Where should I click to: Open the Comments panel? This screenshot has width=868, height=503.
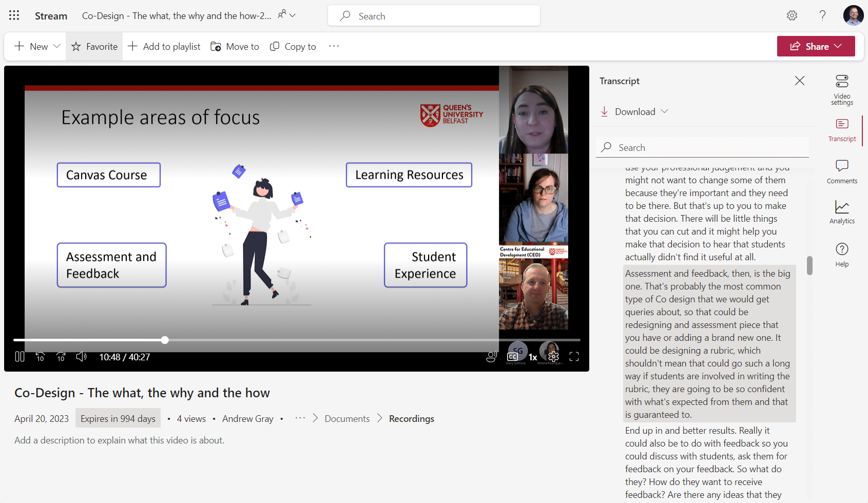[x=842, y=171]
